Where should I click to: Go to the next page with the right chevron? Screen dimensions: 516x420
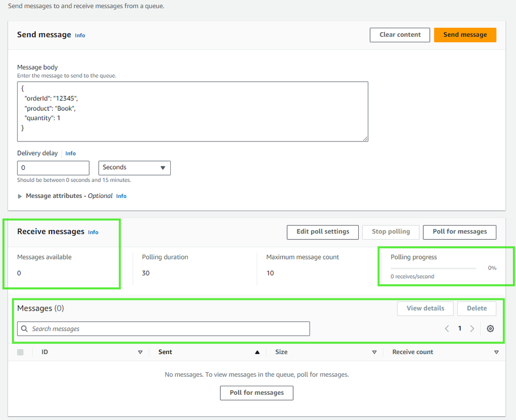[472, 328]
